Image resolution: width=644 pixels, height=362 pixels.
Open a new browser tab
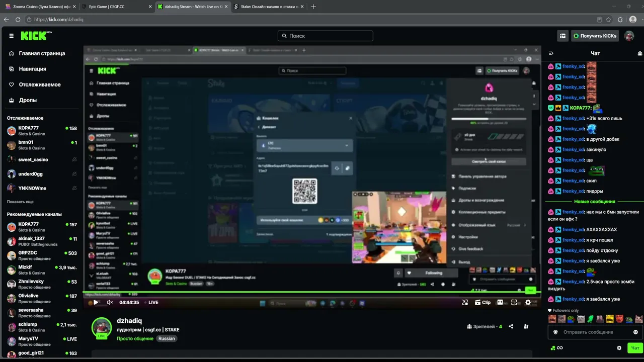pyautogui.click(x=313, y=7)
